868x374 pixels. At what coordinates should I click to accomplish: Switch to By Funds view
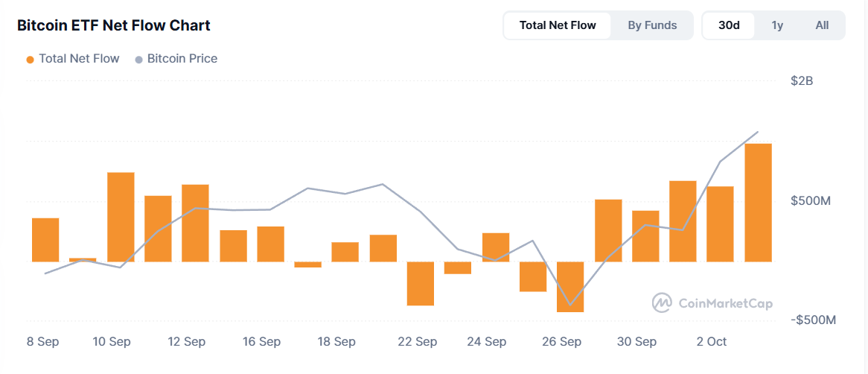pos(652,25)
